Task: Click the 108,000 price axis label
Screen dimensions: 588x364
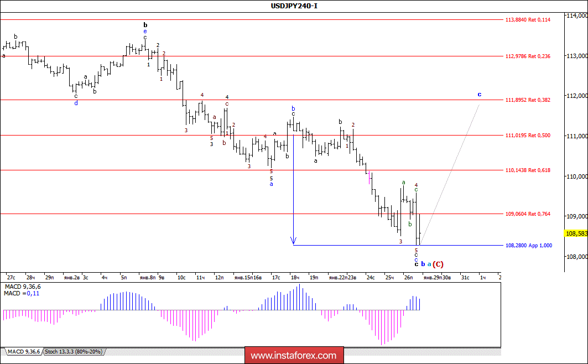Action: coord(577,257)
